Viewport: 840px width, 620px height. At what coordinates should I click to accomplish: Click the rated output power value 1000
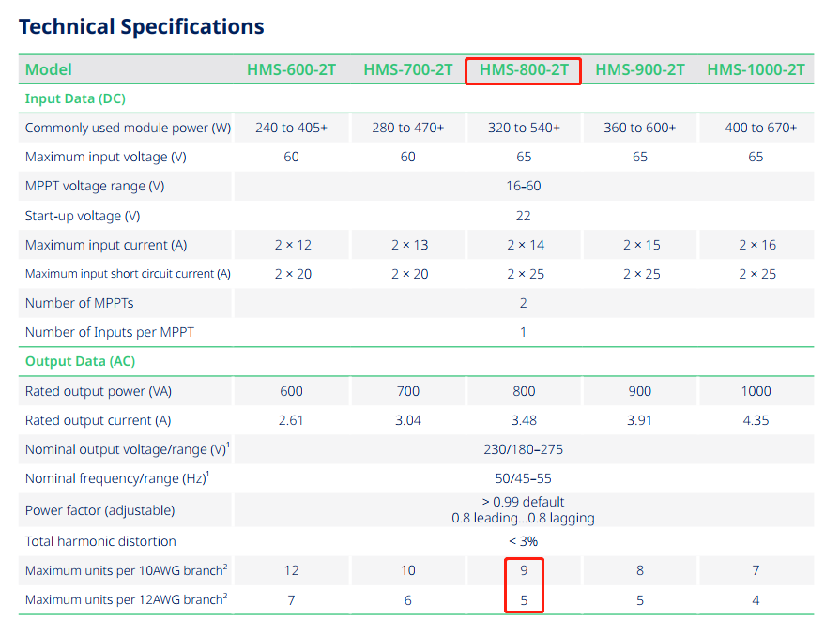756,391
